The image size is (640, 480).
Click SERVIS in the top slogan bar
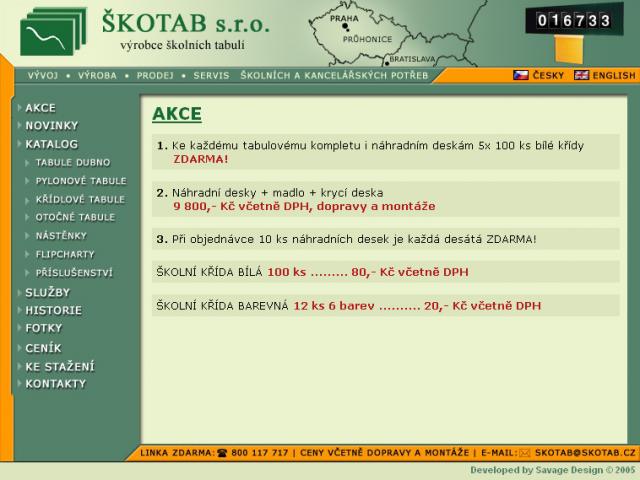click(x=211, y=76)
